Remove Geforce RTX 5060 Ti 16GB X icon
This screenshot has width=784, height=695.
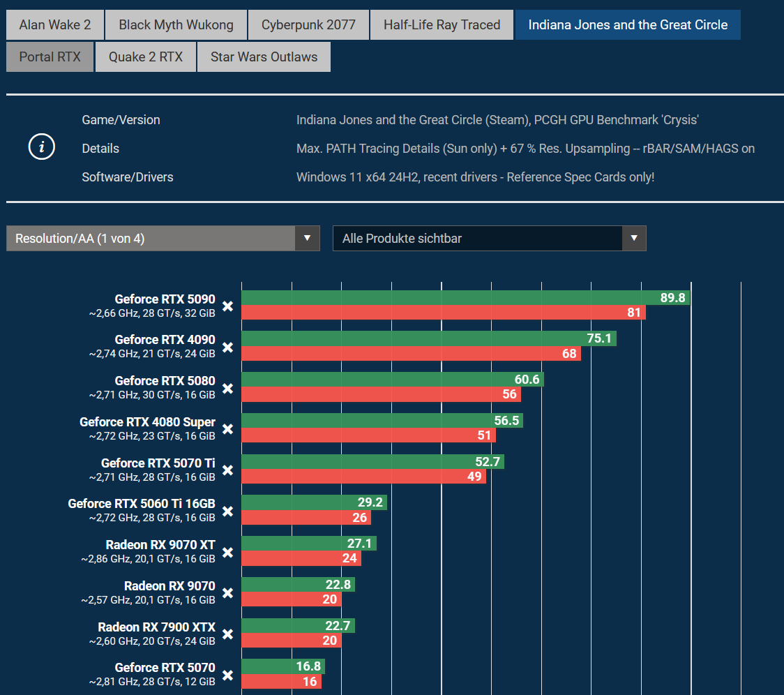[x=227, y=511]
